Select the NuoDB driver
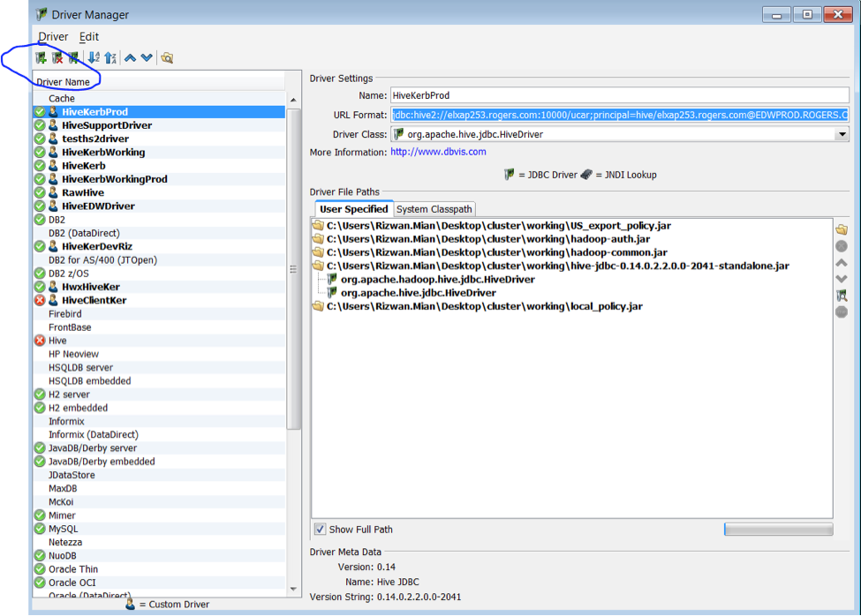 [159, 556]
